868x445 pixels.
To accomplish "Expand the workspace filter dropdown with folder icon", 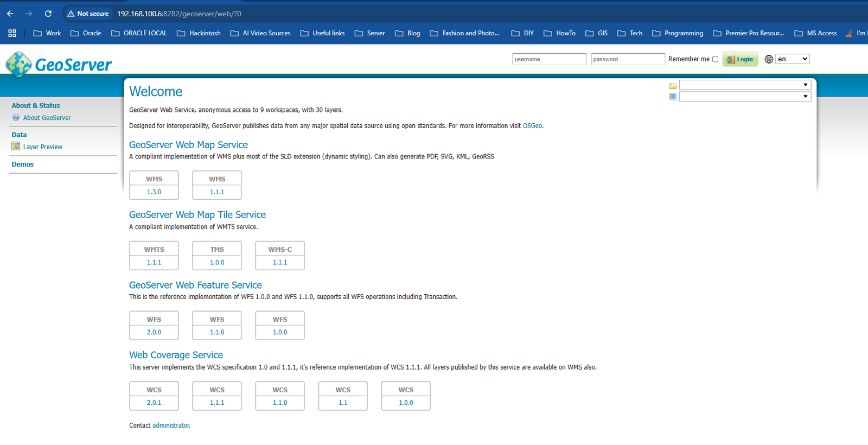I will 744,85.
